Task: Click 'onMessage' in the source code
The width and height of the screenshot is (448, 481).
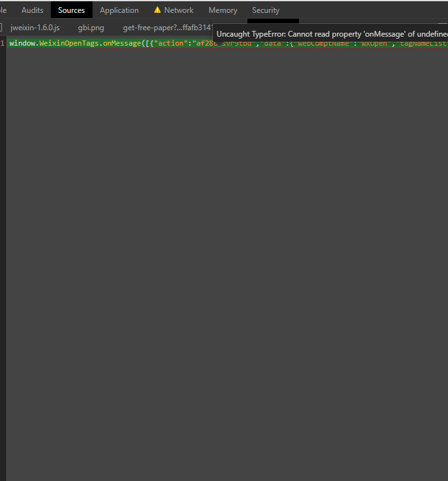Action: [122, 43]
